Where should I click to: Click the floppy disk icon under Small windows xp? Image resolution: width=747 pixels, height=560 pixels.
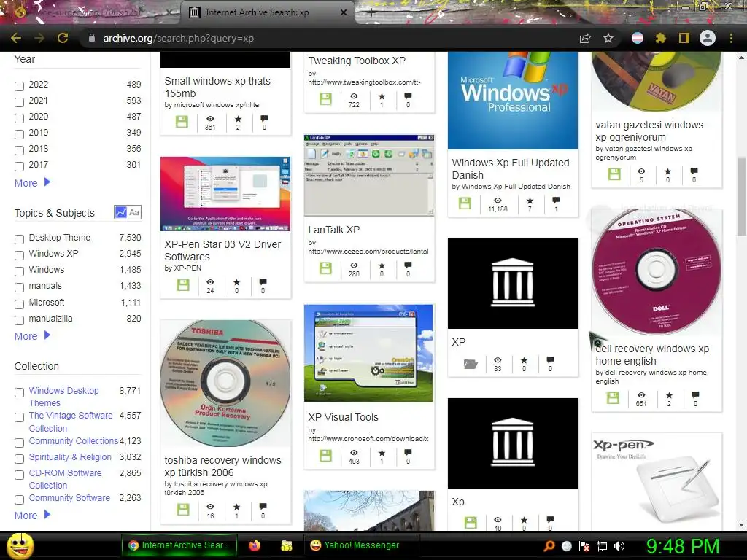[182, 122]
